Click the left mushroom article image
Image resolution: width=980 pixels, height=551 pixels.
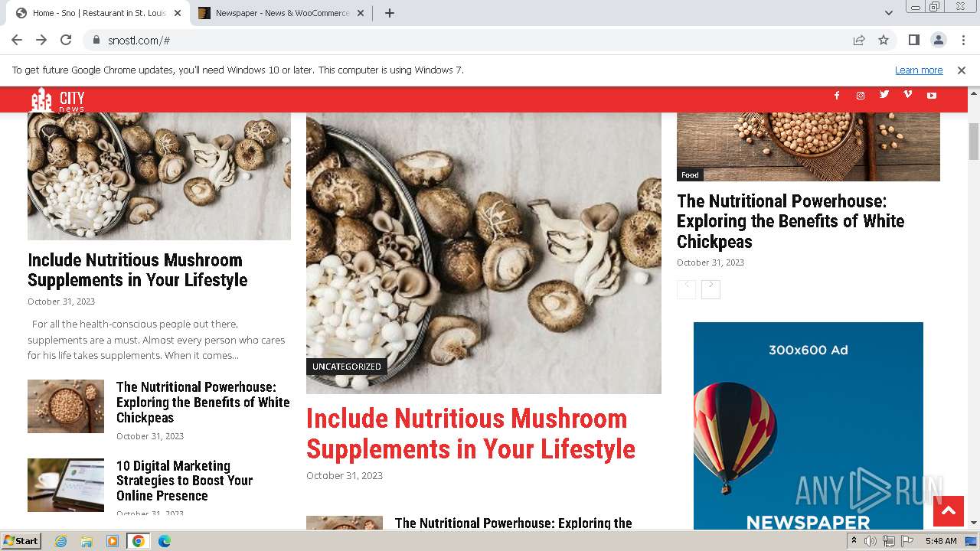pos(159,176)
